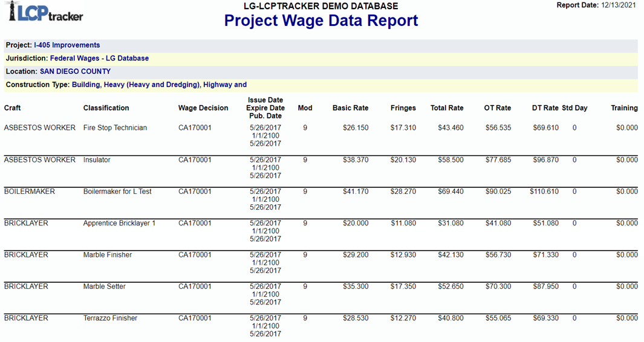This screenshot has width=644, height=342.
Task: Click basic rate $41.170
Action: [356, 192]
